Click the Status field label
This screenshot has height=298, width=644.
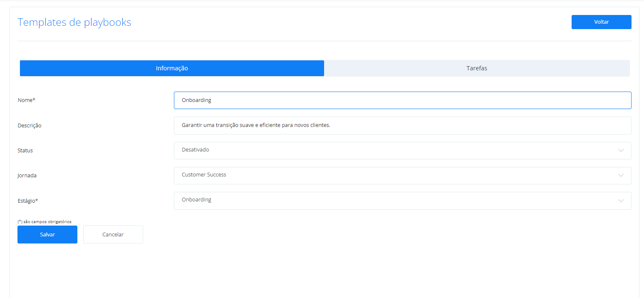[25, 151]
